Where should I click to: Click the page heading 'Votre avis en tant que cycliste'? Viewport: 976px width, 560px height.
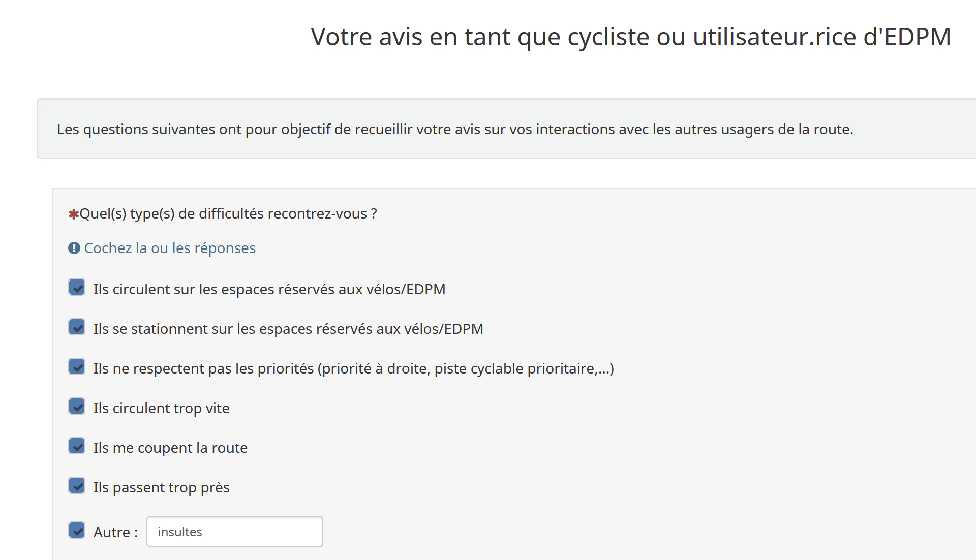630,37
